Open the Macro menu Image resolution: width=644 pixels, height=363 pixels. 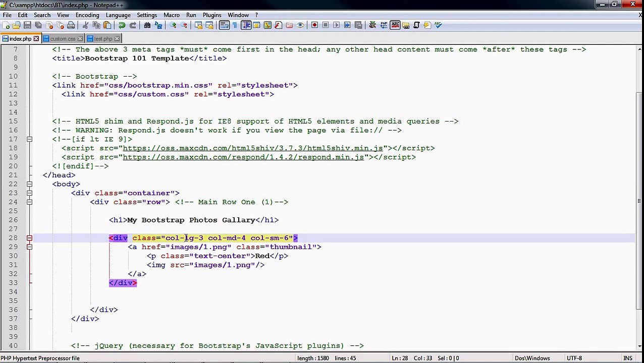coord(171,15)
